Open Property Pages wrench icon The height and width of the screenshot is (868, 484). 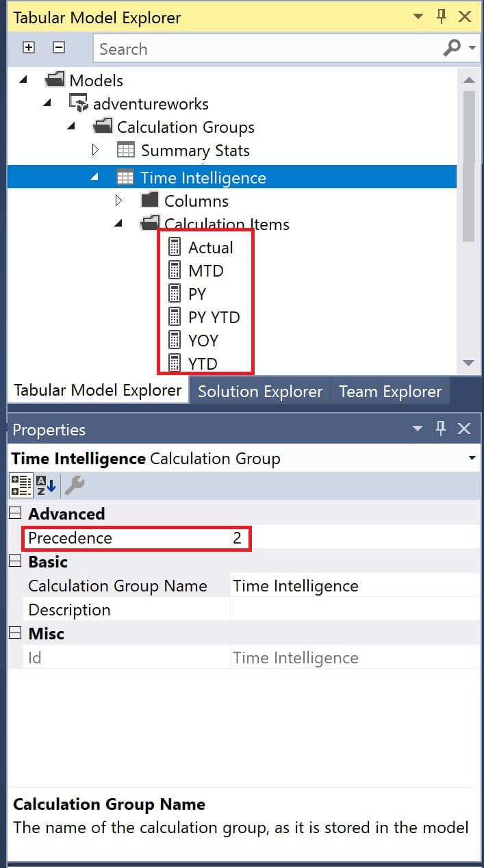[73, 485]
